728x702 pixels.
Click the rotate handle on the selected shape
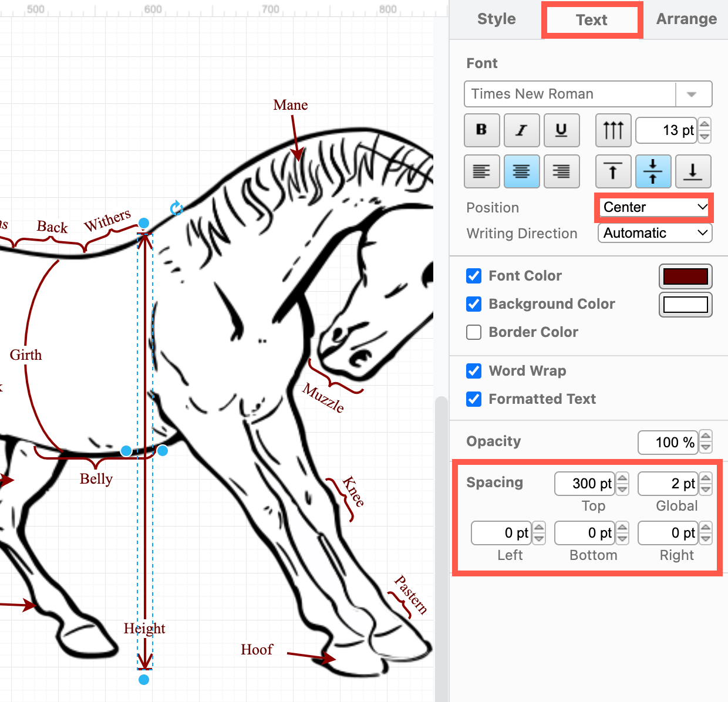[177, 208]
